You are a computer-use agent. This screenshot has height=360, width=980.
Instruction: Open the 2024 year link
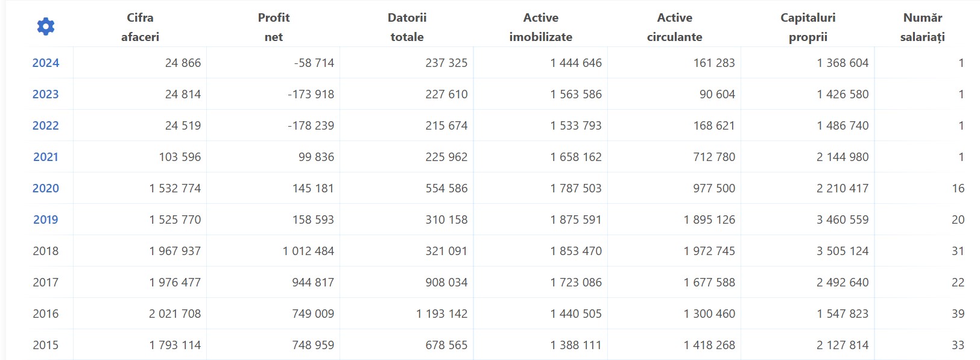point(46,63)
